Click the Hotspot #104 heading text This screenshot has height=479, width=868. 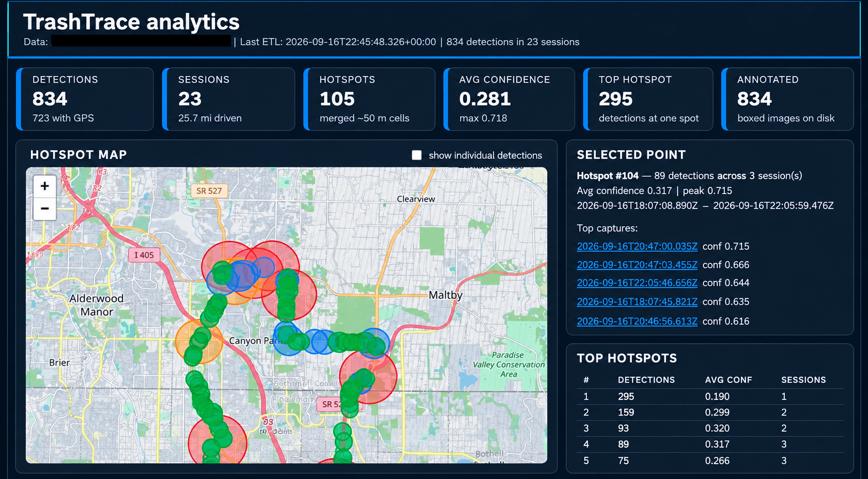tap(608, 176)
